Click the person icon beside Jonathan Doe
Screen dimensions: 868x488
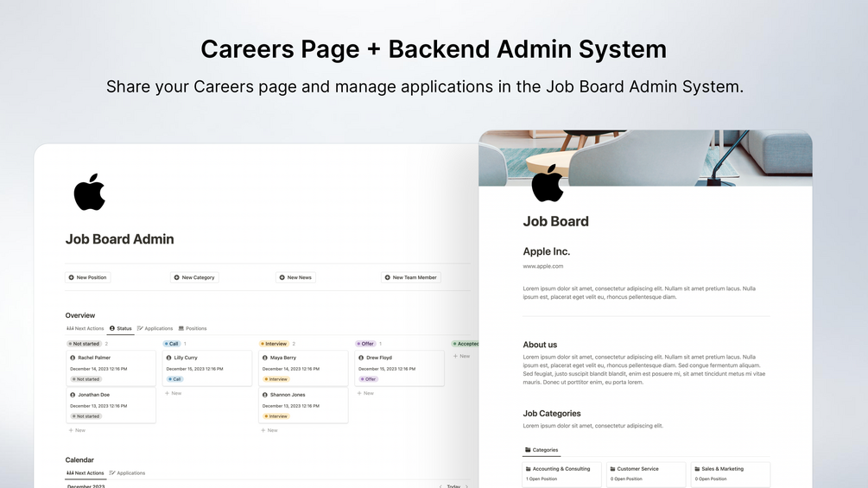[x=73, y=395]
